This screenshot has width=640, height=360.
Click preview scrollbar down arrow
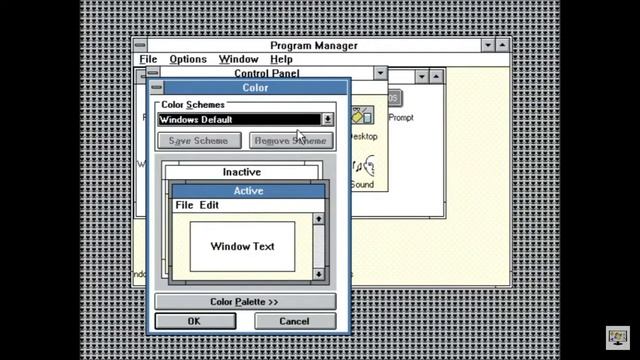(x=319, y=274)
